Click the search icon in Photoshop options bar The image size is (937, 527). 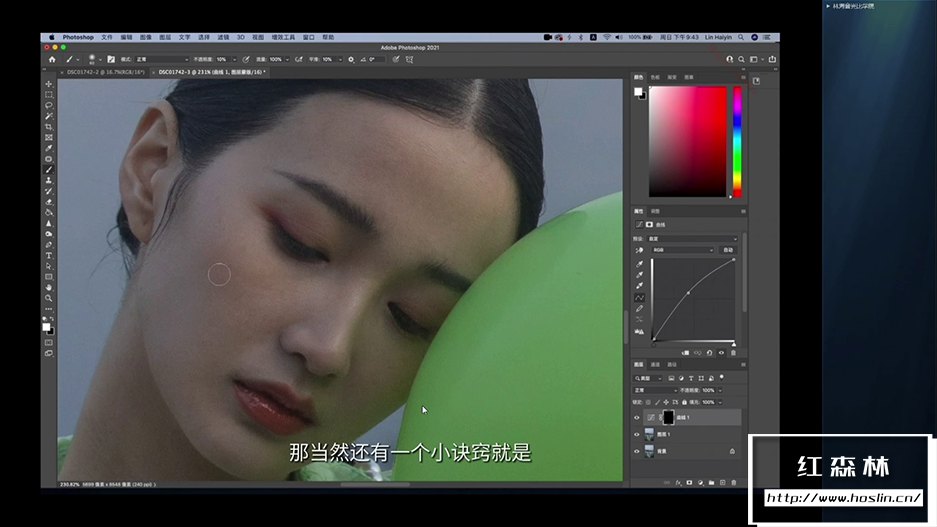[741, 59]
